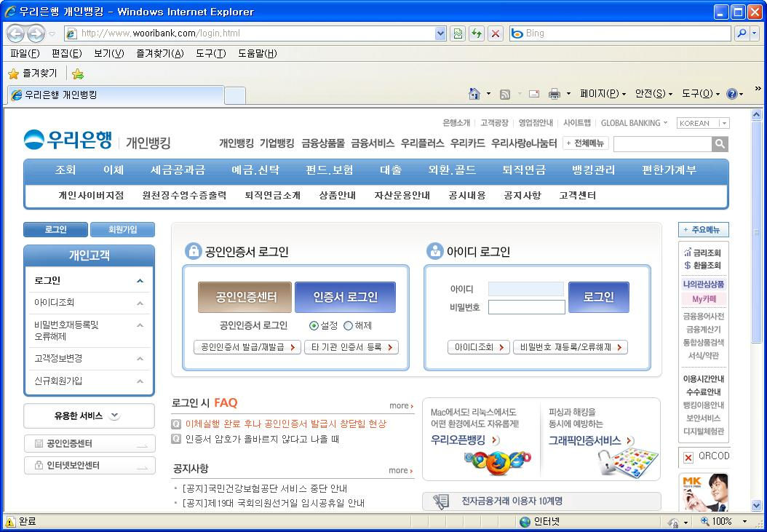Open 환율조회 link in right sidebar
Viewport: 767px width, 532px height.
click(702, 266)
